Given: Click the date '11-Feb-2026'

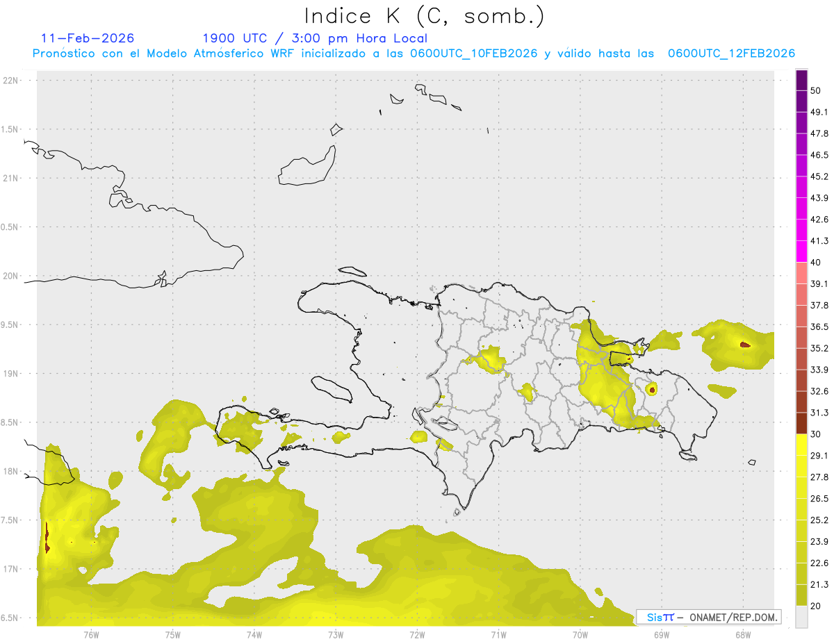Looking at the screenshot, I should coord(88,38).
